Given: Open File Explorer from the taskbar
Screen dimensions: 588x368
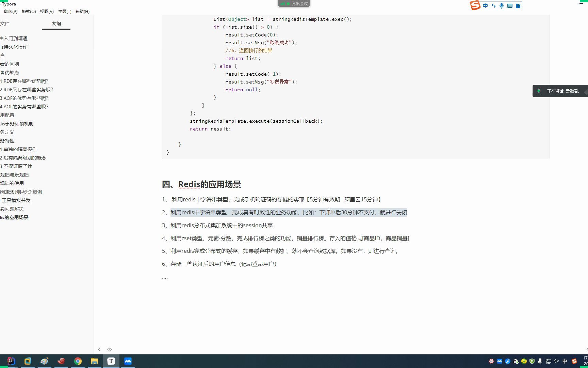Looking at the screenshot, I should coord(94,361).
